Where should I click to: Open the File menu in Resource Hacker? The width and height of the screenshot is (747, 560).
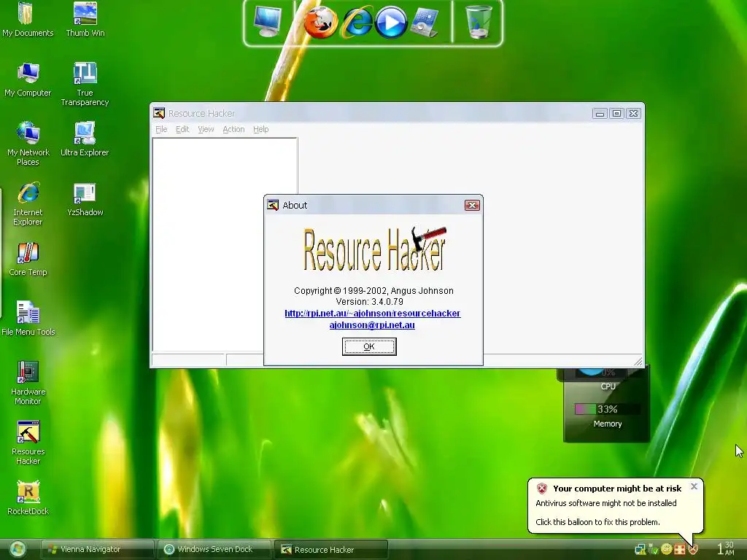(x=161, y=129)
